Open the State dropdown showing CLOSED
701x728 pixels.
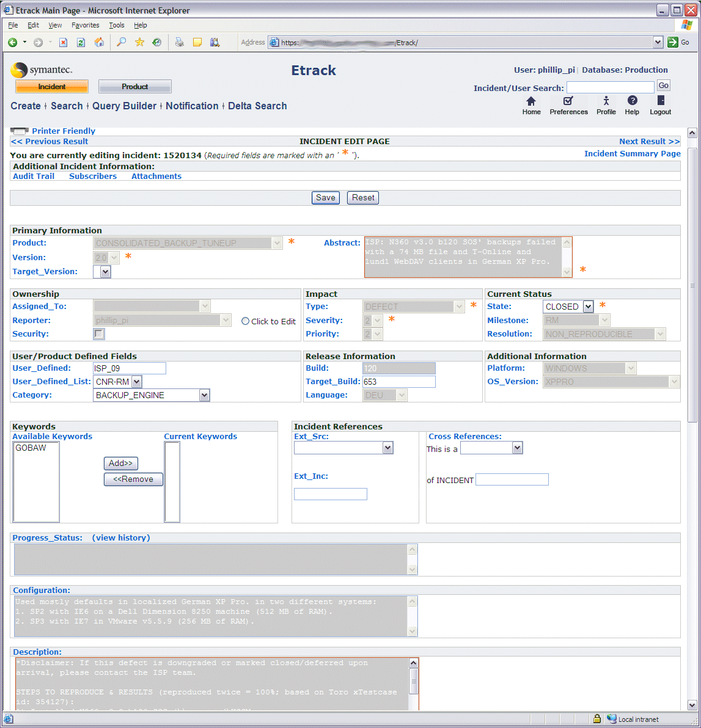tap(587, 307)
